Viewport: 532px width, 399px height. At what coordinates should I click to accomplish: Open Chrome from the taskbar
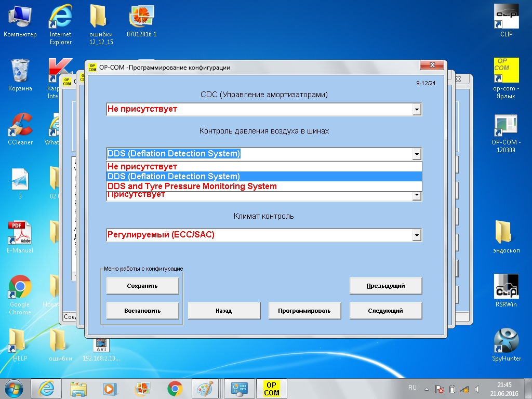click(x=175, y=389)
